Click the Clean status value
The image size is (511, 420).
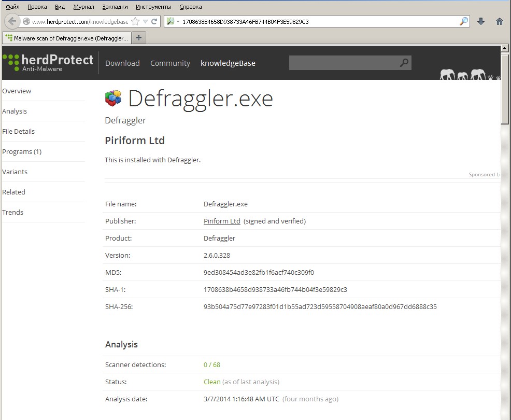coord(212,382)
